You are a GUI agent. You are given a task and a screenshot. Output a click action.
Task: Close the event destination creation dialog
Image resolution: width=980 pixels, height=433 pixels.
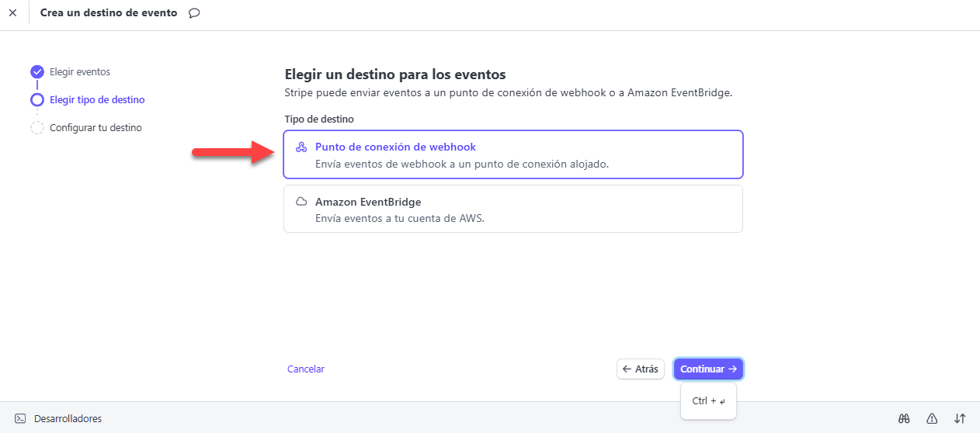[x=12, y=13]
